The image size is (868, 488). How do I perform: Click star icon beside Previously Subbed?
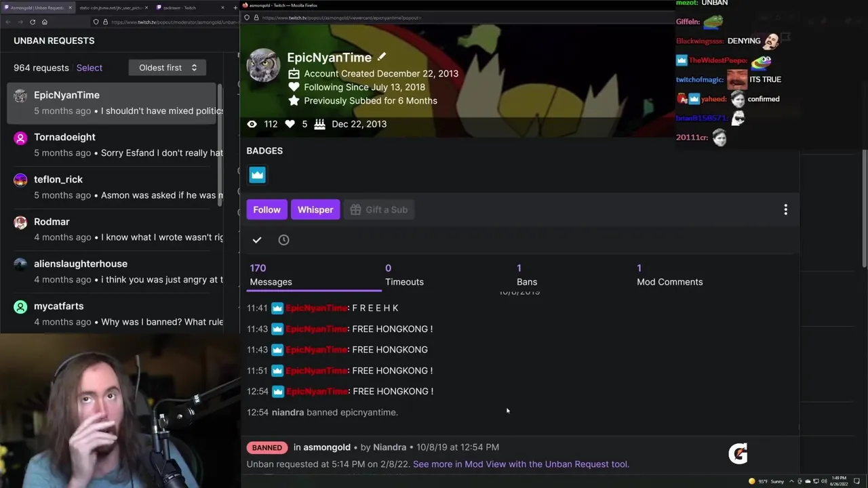[x=294, y=100]
